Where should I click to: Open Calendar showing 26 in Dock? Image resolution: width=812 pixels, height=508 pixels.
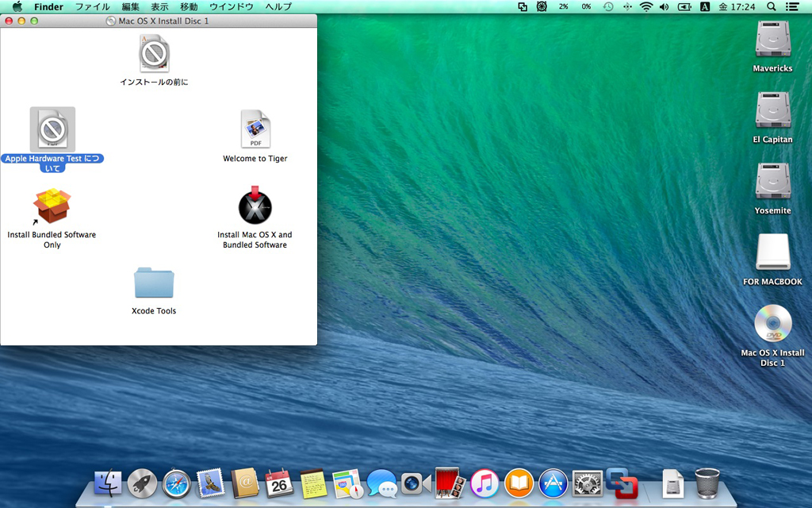pos(279,483)
